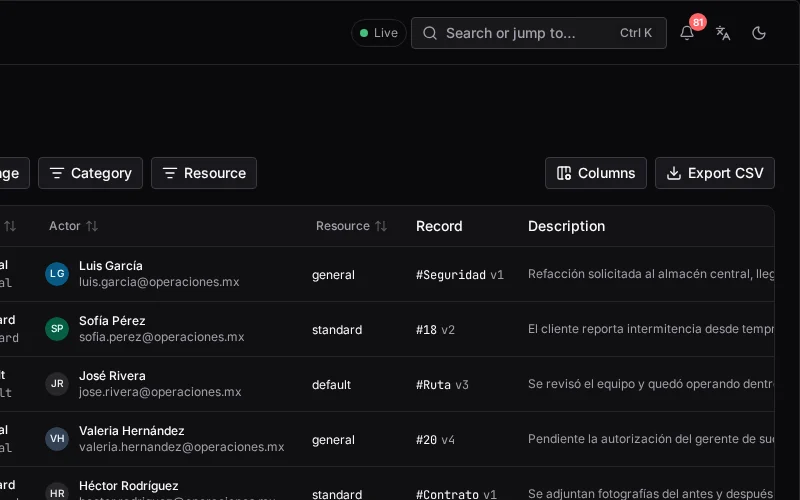Click the HR avatar for Héctor Rodríguez
The height and width of the screenshot is (500, 800).
click(x=57, y=493)
